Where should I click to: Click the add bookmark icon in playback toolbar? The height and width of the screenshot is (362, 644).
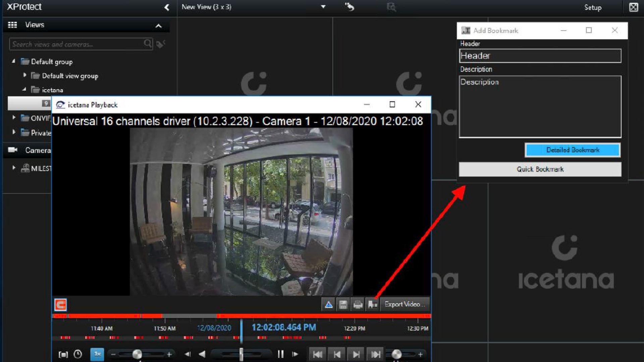(x=373, y=304)
